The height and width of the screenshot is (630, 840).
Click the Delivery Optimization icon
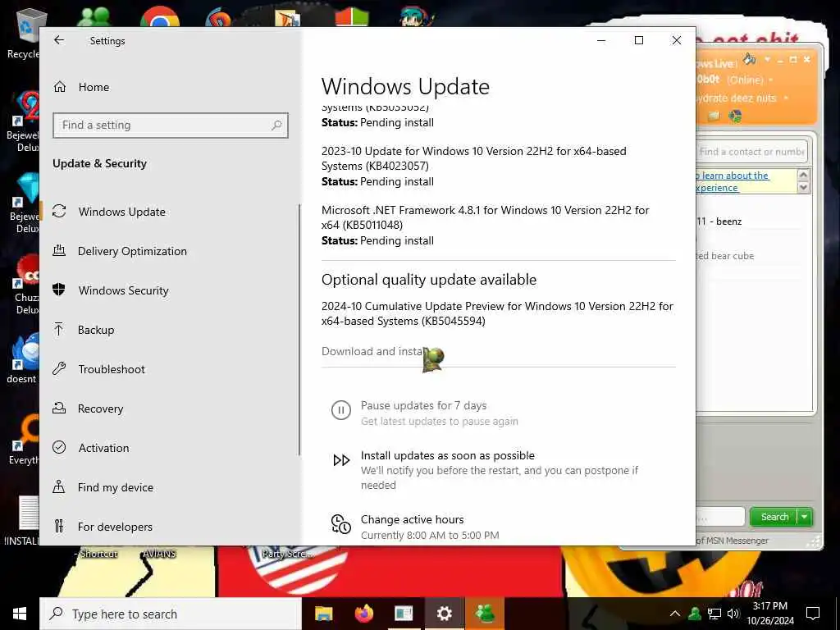(59, 250)
